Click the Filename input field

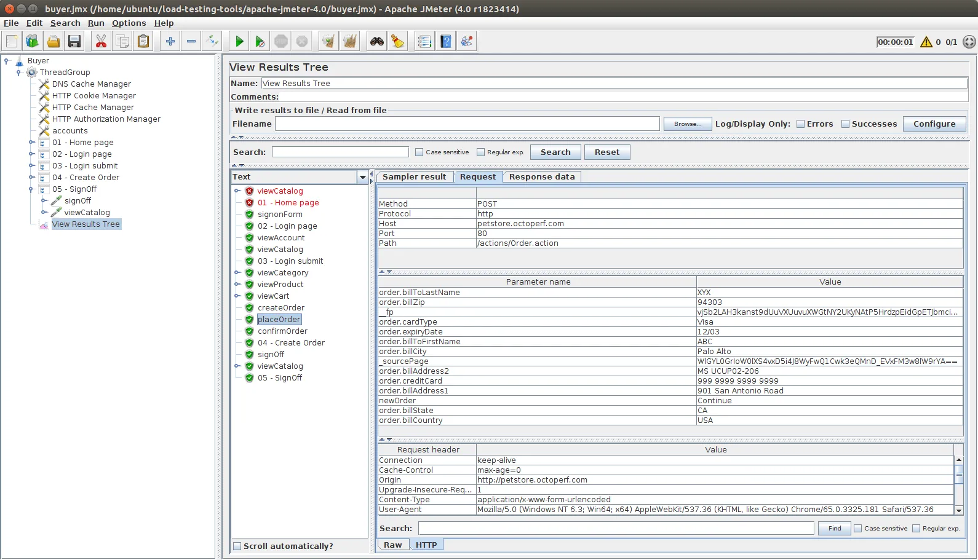click(467, 124)
